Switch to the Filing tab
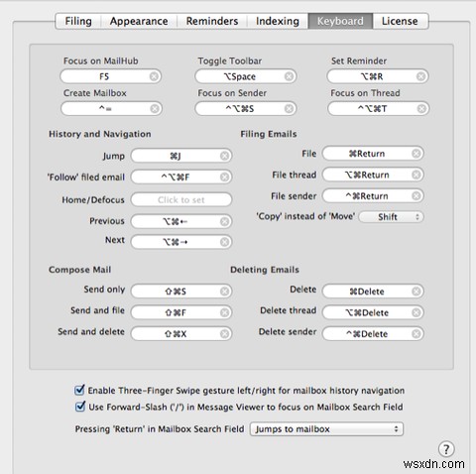This screenshot has height=474, width=476. click(x=78, y=21)
